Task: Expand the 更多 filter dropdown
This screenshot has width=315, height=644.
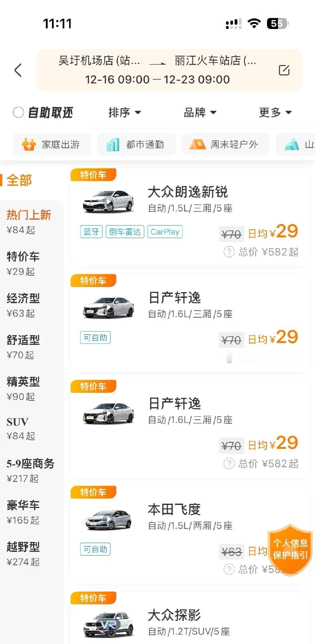Action: tap(275, 112)
